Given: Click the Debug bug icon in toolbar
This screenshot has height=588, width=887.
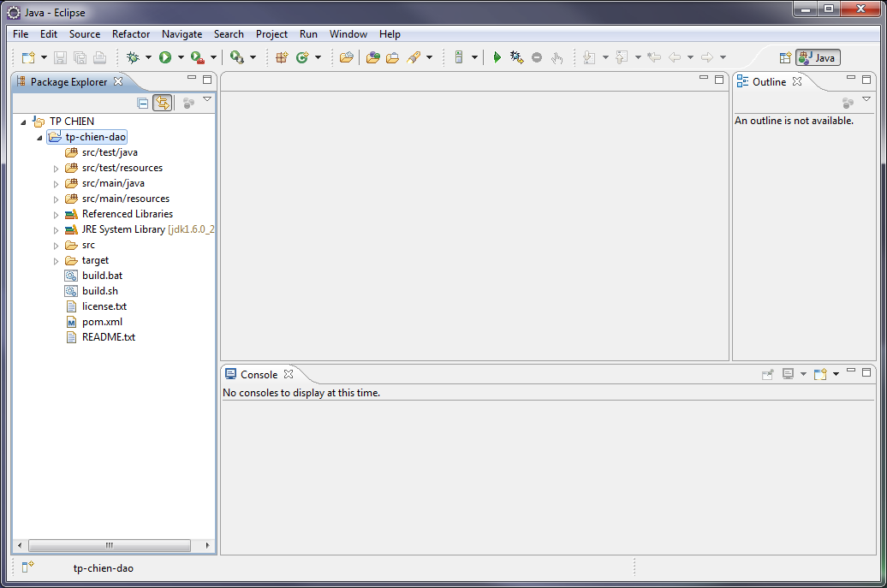Looking at the screenshot, I should tap(132, 57).
